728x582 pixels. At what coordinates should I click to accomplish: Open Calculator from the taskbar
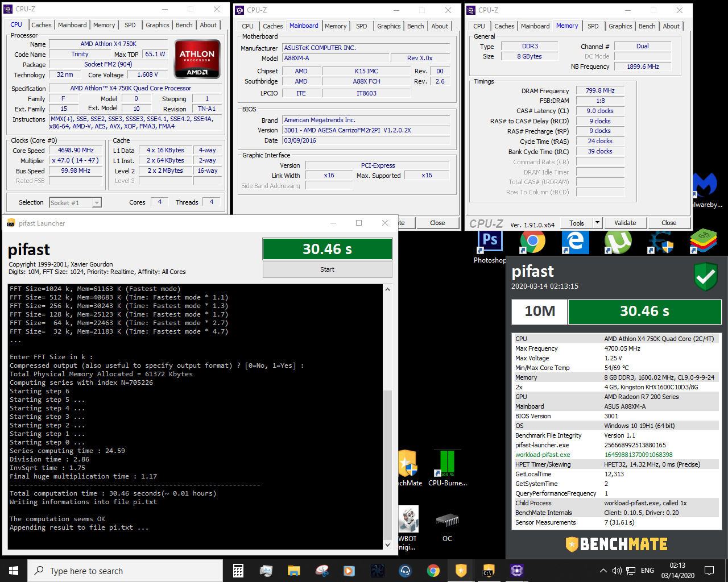(238, 571)
